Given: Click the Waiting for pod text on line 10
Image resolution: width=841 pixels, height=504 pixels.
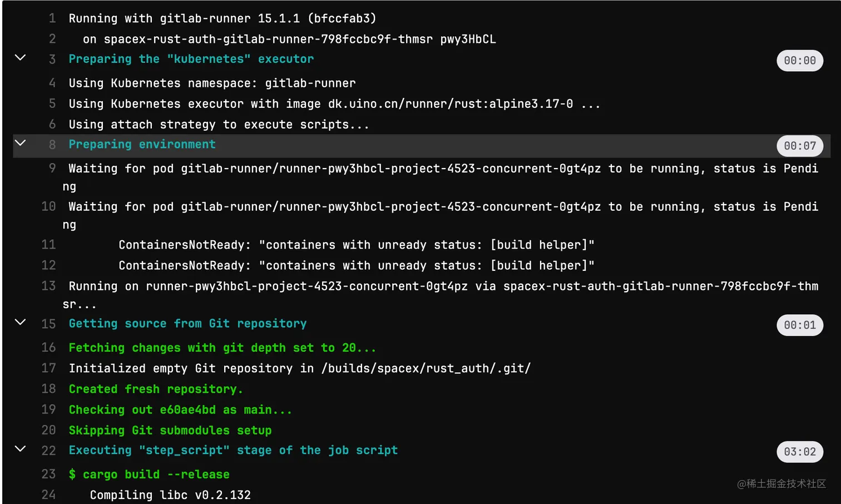Looking at the screenshot, I should [x=441, y=215].
